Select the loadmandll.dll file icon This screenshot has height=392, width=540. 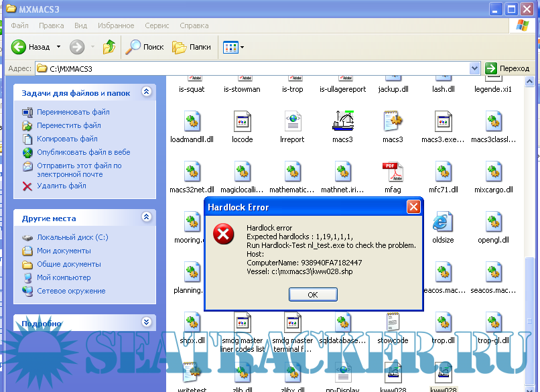tap(192, 123)
